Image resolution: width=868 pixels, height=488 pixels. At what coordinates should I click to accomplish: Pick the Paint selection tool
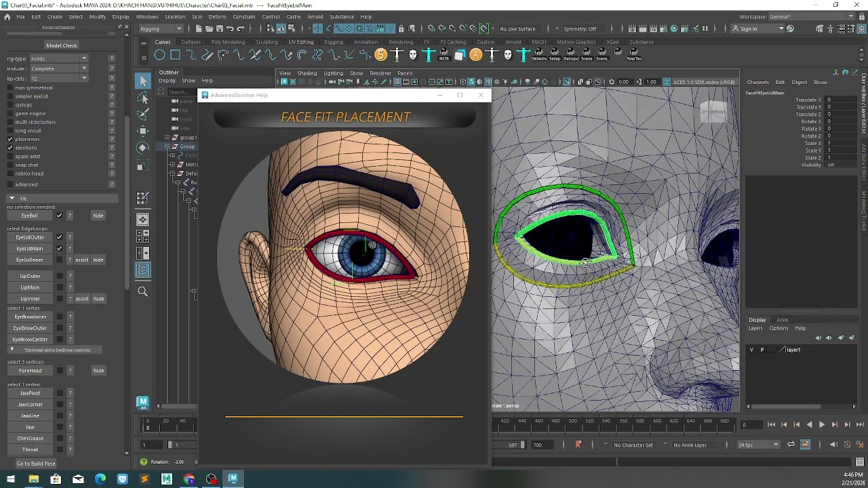(142, 114)
